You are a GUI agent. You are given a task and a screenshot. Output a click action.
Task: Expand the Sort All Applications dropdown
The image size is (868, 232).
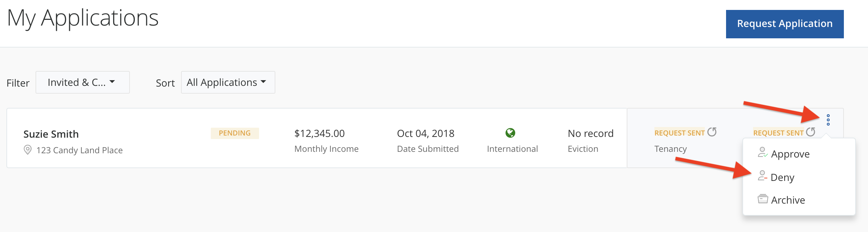pyautogui.click(x=228, y=82)
